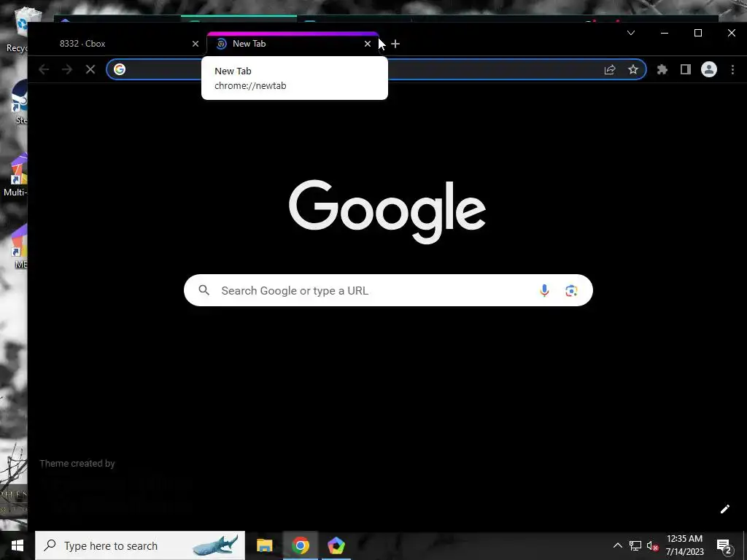Open the network status icon
The height and width of the screenshot is (560, 747).
click(635, 545)
